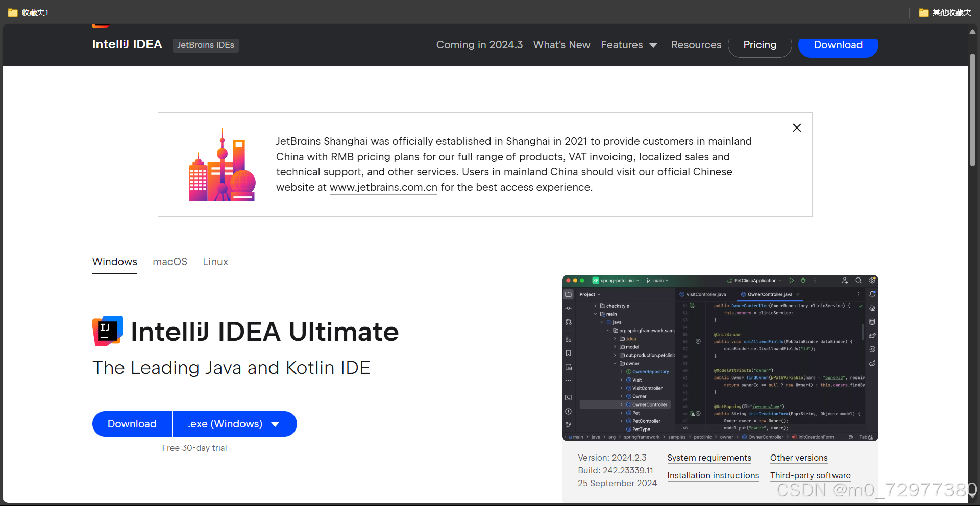Click the Pricing button
The width and height of the screenshot is (980, 506).
(x=759, y=45)
